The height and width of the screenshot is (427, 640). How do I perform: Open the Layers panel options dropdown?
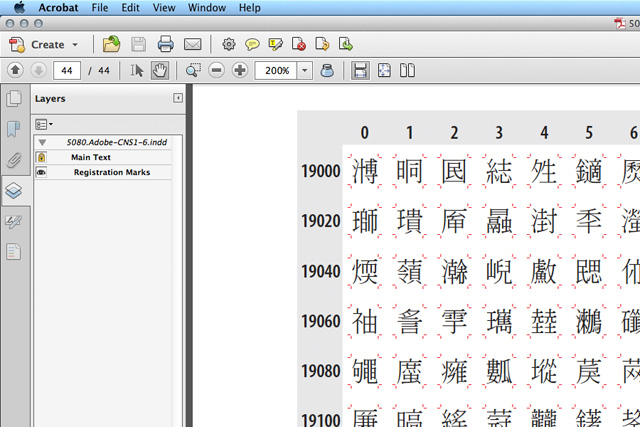[x=44, y=124]
